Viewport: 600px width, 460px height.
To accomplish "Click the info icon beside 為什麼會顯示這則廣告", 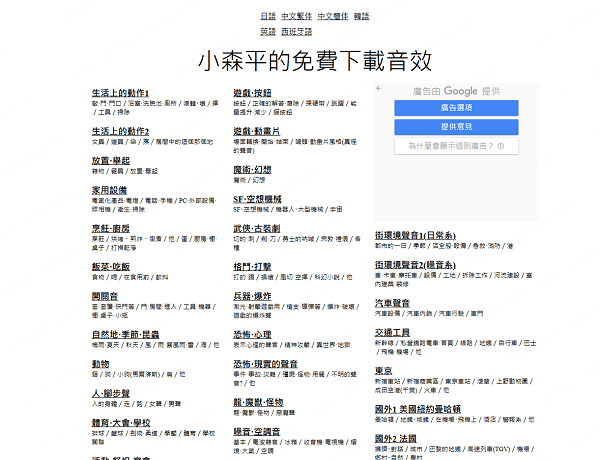I will (501, 146).
